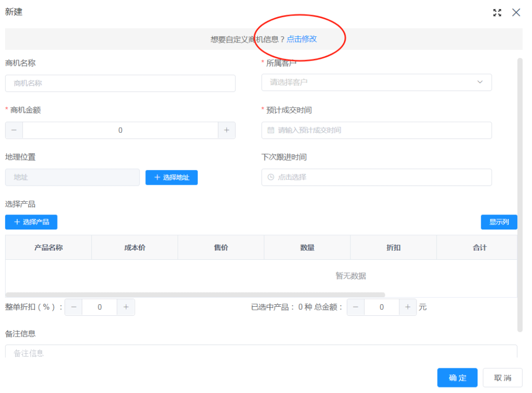
Task: Click the plus icon on 选择产品 button
Action: [17, 222]
